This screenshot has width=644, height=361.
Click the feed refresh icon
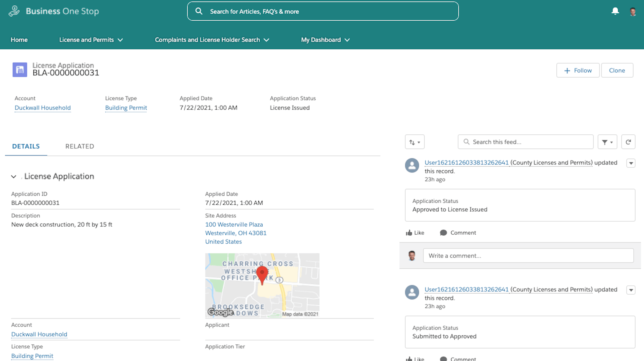pos(628,142)
